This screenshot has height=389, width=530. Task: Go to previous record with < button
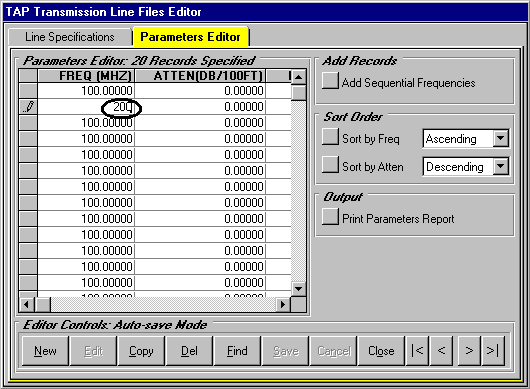click(441, 351)
